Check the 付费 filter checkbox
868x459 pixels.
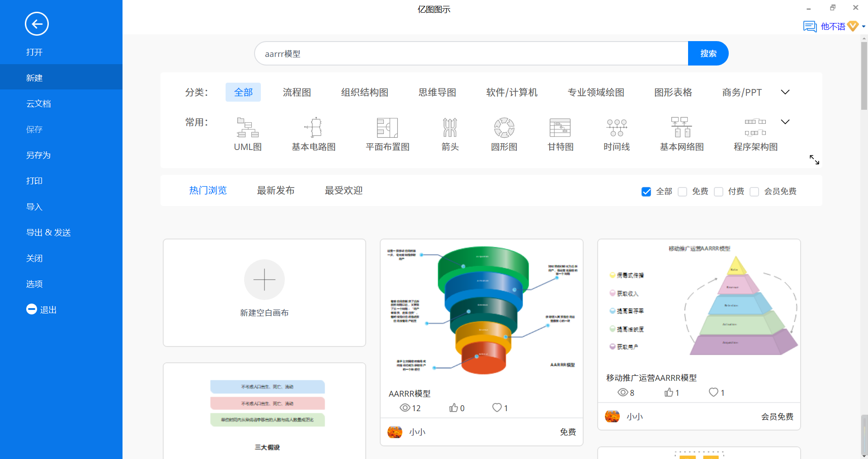tap(718, 192)
